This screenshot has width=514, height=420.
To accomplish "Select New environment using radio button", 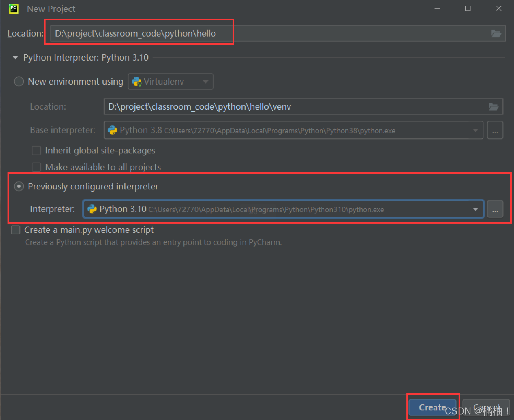I will point(19,82).
